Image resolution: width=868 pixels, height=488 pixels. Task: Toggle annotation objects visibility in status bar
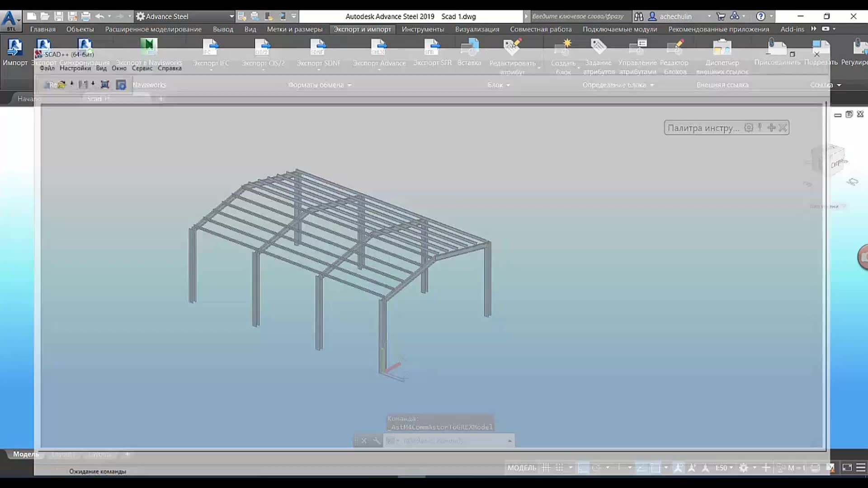click(678, 468)
